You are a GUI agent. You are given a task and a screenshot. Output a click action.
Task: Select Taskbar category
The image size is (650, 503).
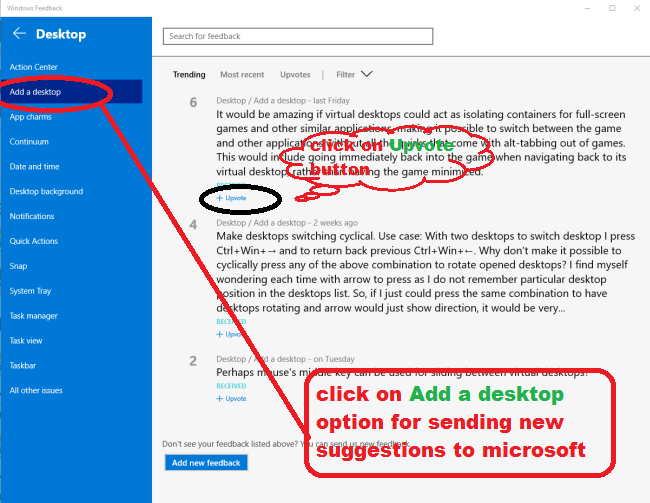coord(23,365)
